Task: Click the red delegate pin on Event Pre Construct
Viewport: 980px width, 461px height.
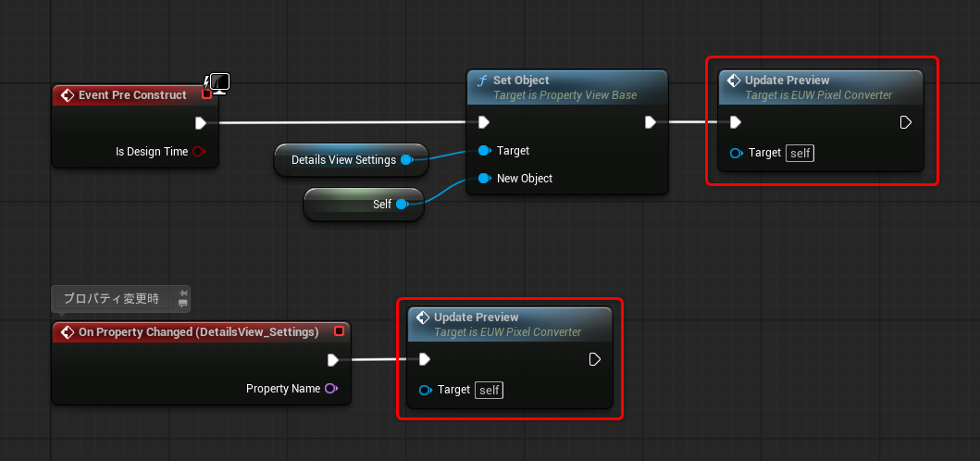Action: pos(205,94)
